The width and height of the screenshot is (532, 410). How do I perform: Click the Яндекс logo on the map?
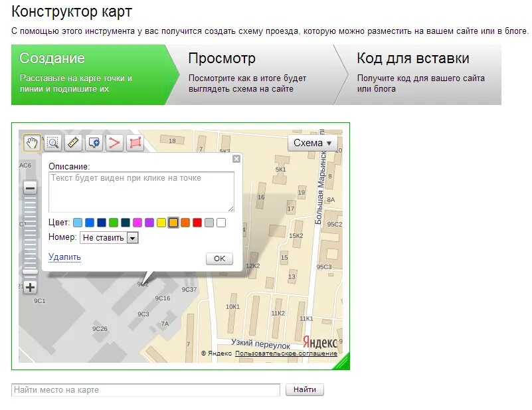coord(319,342)
